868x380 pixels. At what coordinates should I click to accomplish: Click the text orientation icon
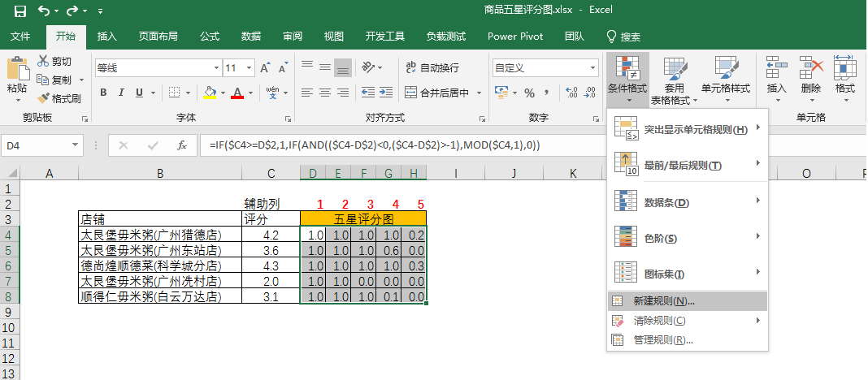tap(368, 67)
